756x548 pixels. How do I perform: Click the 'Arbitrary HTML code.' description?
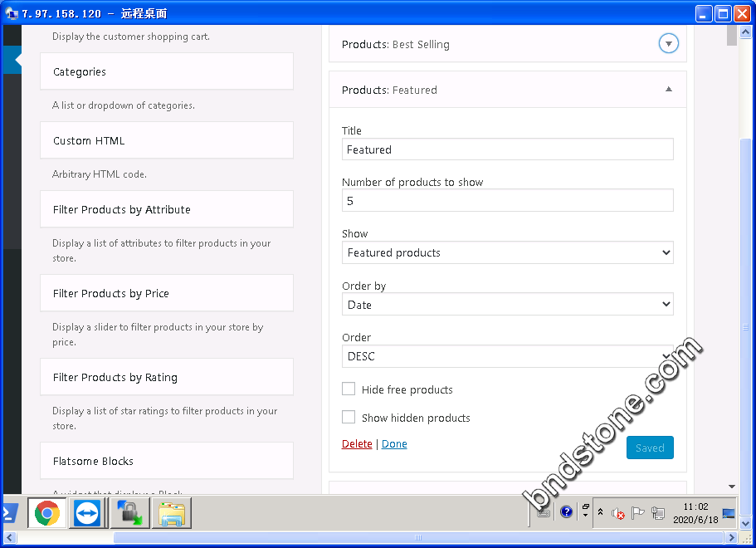(100, 174)
